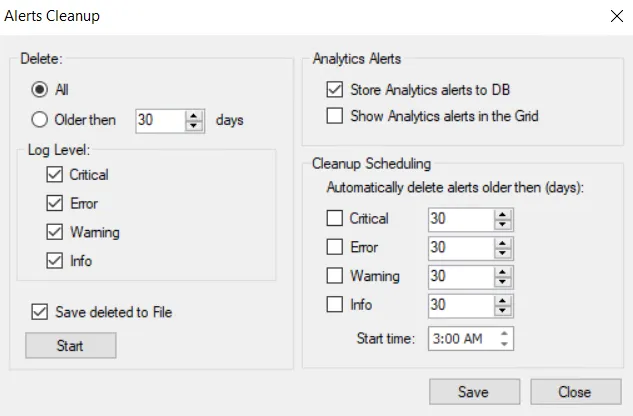Image resolution: width=633 pixels, height=416 pixels.
Task: Click the Cleanup Scheduling group label
Action: tap(371, 164)
